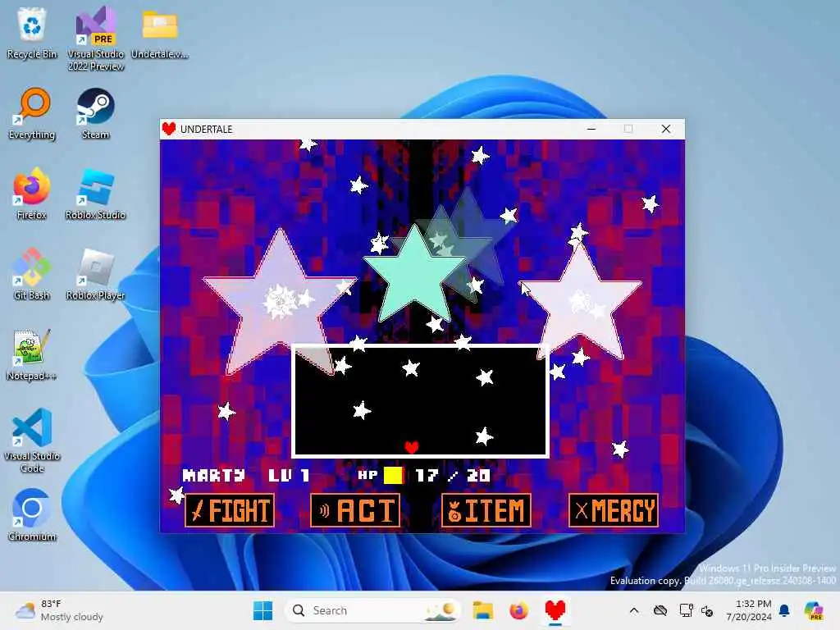Expand the hidden system tray icons chevron

pyautogui.click(x=634, y=610)
